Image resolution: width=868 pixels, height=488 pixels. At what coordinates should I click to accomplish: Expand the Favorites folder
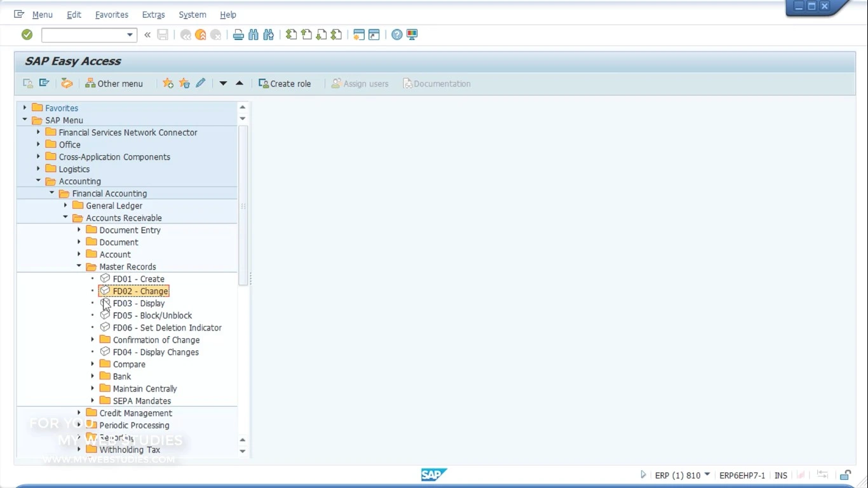25,107
